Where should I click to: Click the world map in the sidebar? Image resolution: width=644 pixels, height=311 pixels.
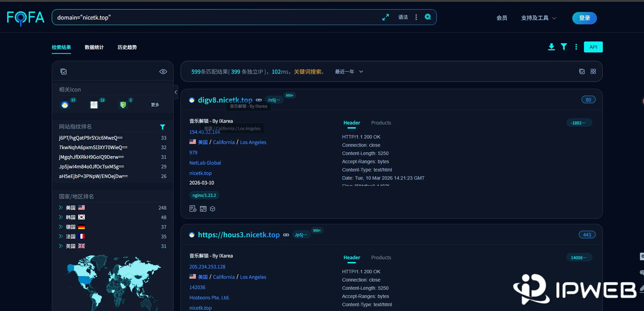point(113,281)
